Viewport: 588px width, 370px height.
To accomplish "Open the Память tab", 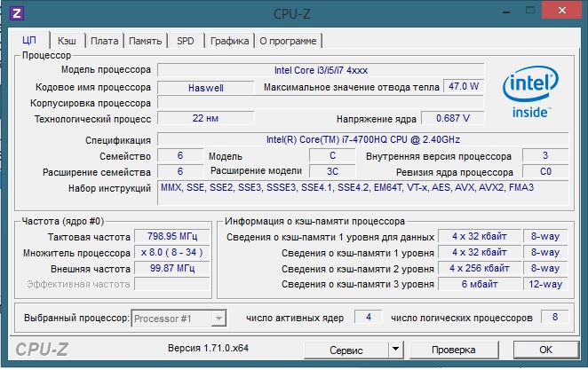I will click(x=146, y=41).
